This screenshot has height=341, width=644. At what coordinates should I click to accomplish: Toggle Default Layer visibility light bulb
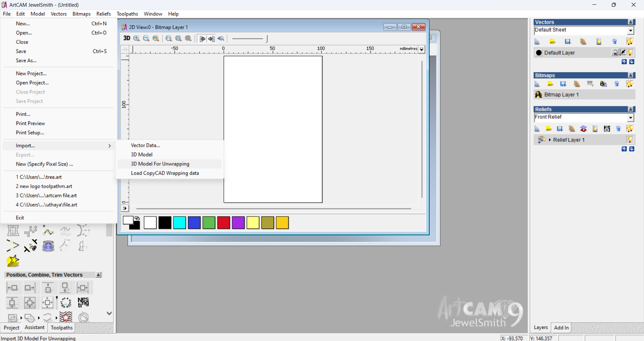click(x=631, y=53)
